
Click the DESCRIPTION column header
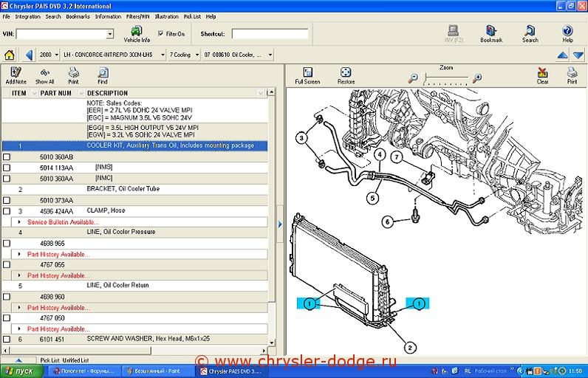pyautogui.click(x=107, y=93)
